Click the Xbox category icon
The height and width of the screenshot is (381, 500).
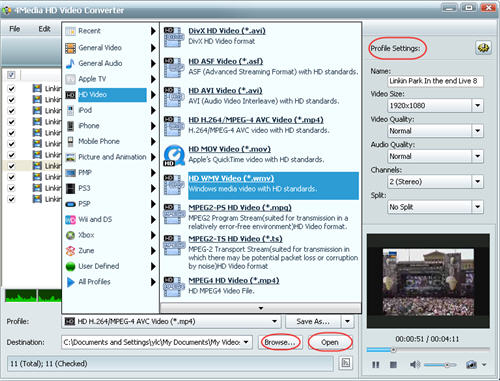tap(70, 235)
